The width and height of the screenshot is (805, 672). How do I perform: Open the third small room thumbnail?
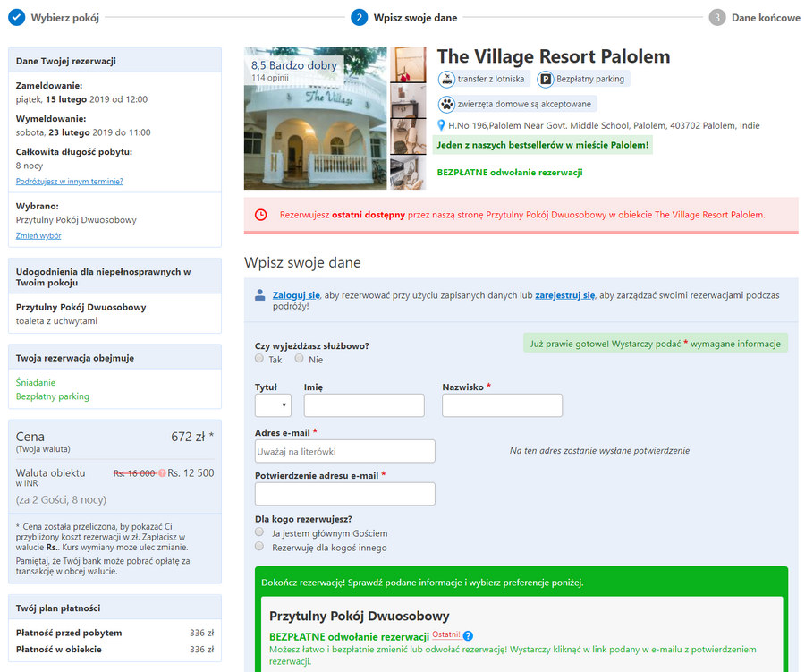pos(408,137)
